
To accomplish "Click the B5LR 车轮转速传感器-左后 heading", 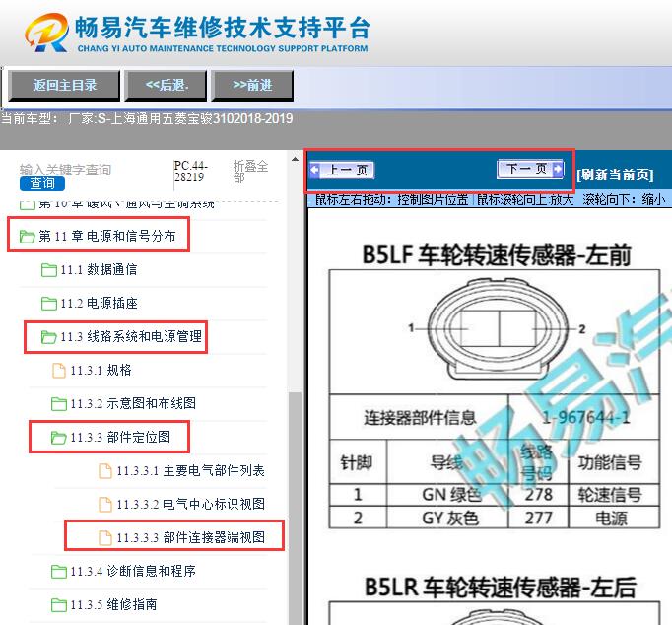I will coord(501,587).
